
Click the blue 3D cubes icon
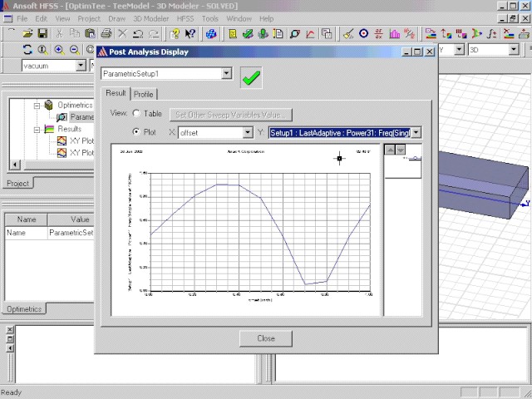[211, 33]
